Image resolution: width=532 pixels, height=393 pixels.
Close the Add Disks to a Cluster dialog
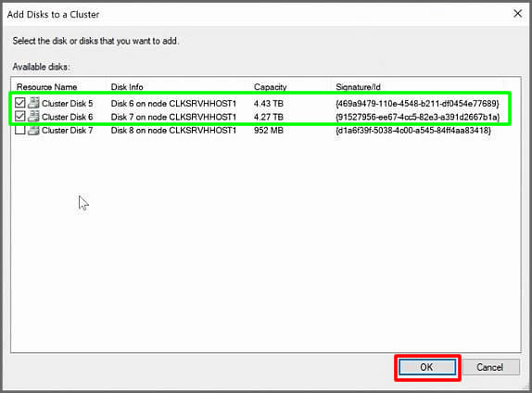coord(518,14)
